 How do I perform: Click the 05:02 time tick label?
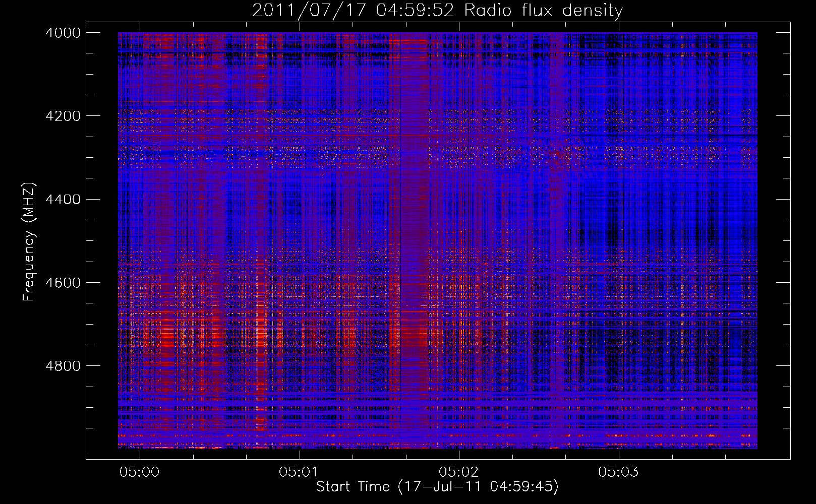459,472
